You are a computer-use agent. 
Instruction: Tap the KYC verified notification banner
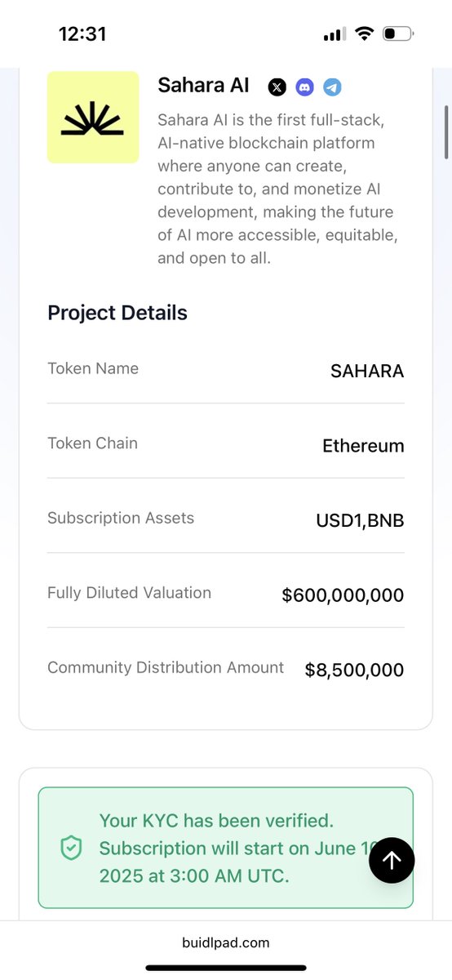click(x=226, y=848)
